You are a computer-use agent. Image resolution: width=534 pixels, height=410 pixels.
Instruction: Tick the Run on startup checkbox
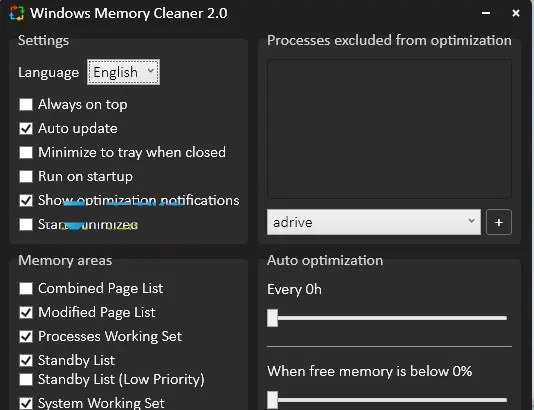[26, 176]
